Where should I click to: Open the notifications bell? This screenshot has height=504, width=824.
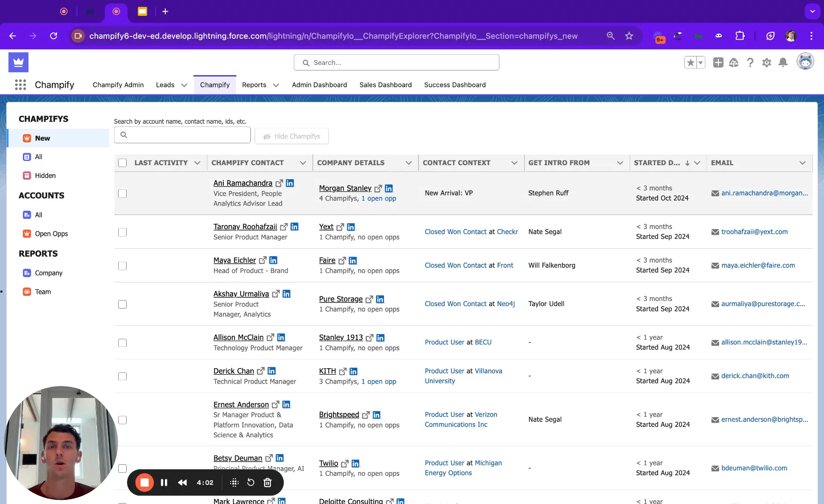(x=783, y=63)
